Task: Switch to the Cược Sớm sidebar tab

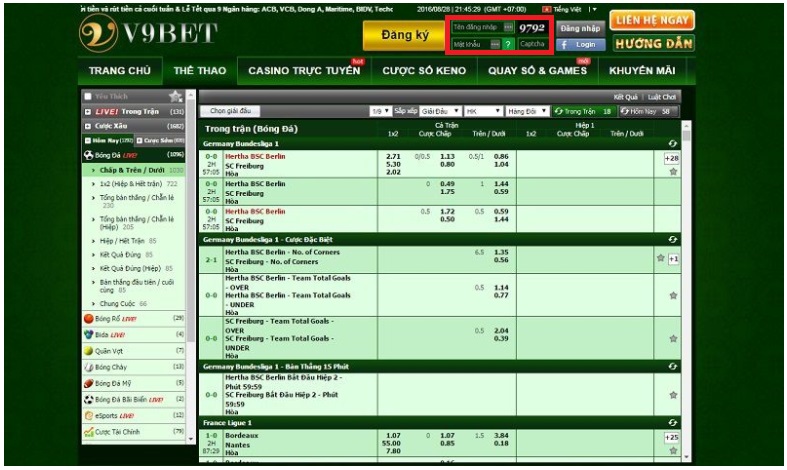Action: pos(160,141)
